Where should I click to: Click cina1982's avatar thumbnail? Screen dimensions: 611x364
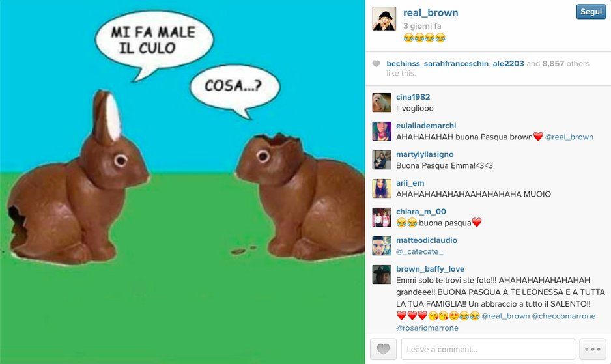tap(382, 102)
